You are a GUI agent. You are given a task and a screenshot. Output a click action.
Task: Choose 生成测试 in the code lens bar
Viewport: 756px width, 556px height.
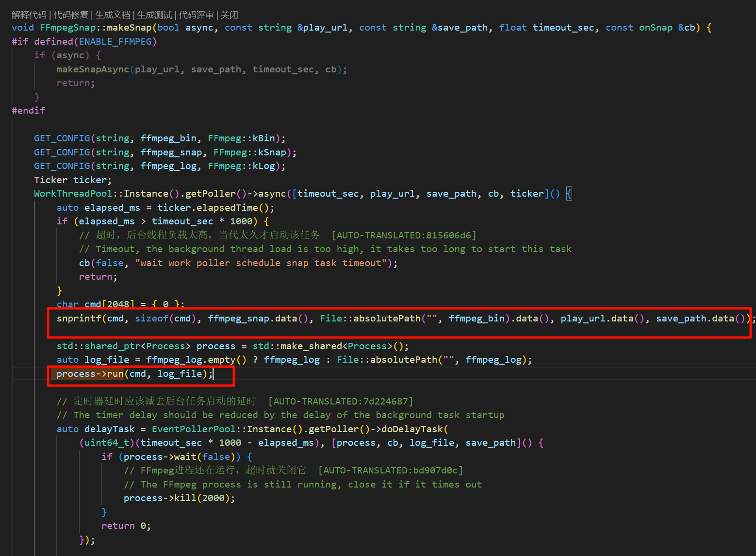[154, 15]
